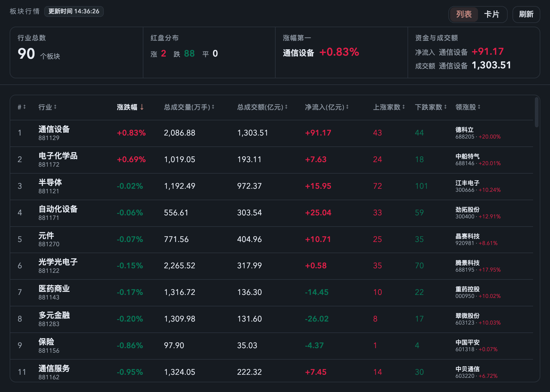Click the 更新时间 14:36:26 badge
This screenshot has height=392, width=550.
point(74,11)
